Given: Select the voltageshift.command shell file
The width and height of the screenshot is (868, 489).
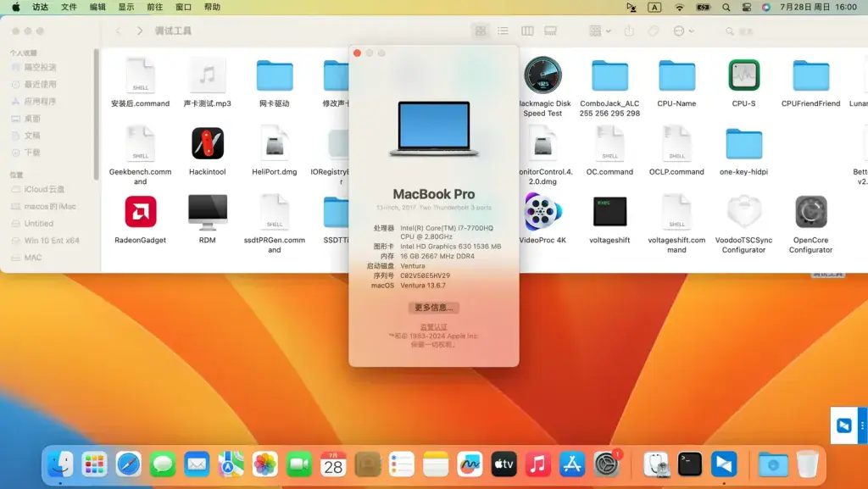Looking at the screenshot, I should click(676, 211).
